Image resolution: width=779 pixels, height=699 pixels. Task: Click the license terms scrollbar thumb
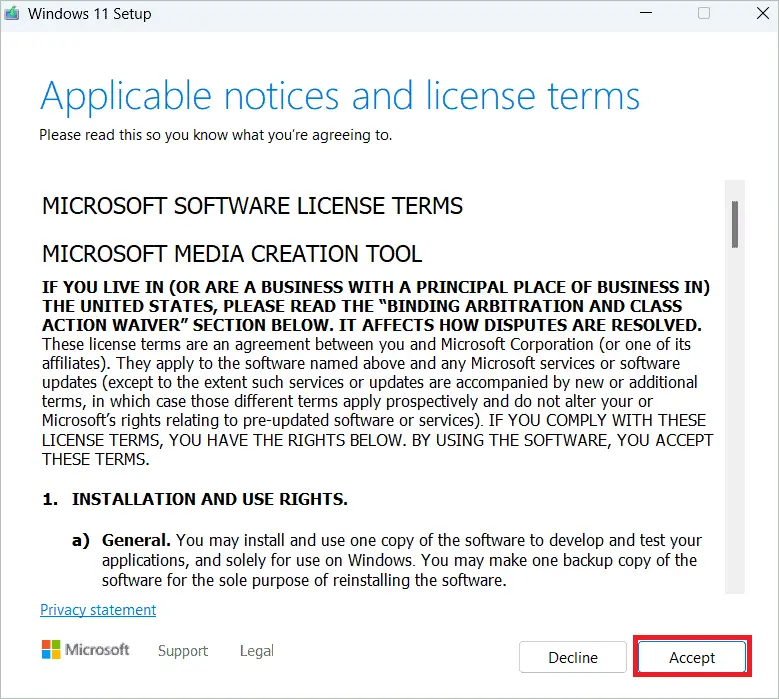[735, 224]
